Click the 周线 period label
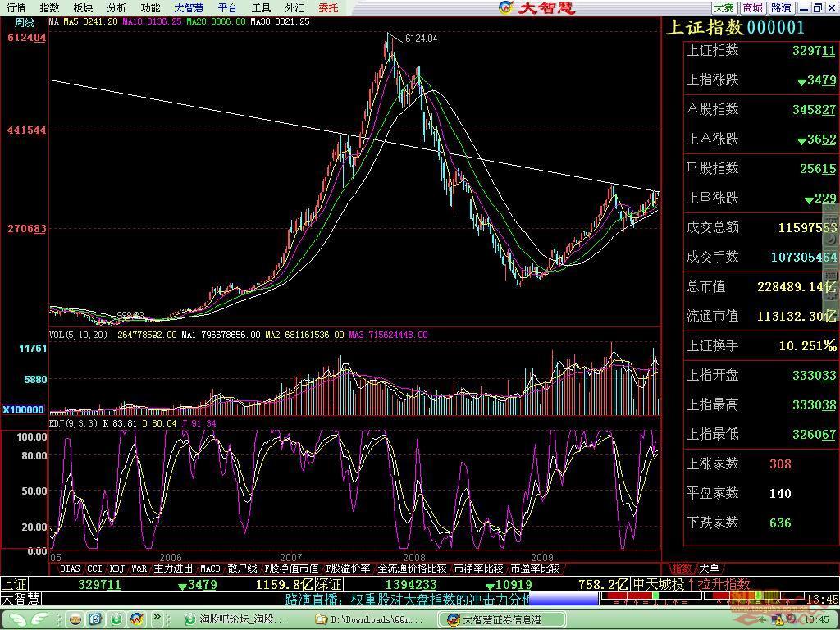The image size is (840, 630). (x=24, y=22)
